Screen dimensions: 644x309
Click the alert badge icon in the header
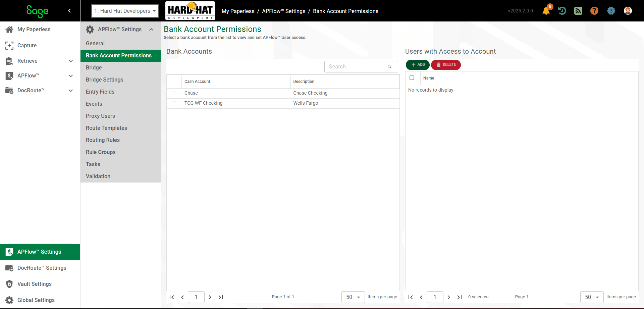[611, 11]
